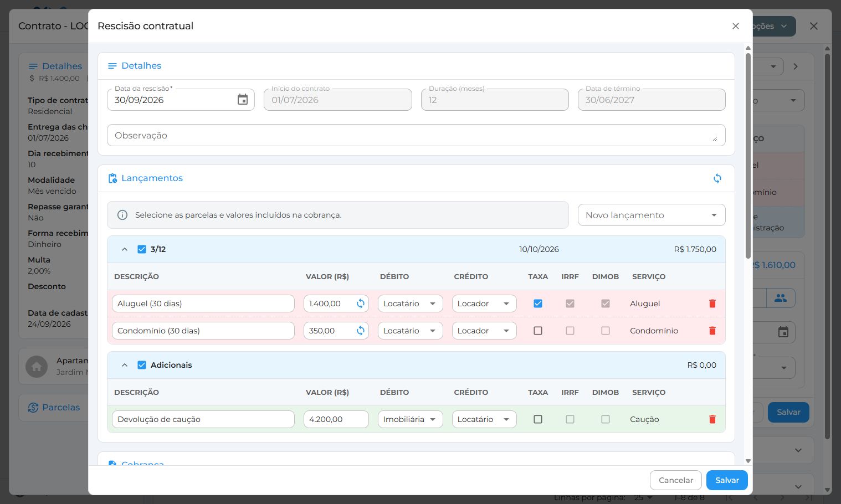Click the calendar icon in background window
Screen dimensions: 841x504
tap(783, 332)
